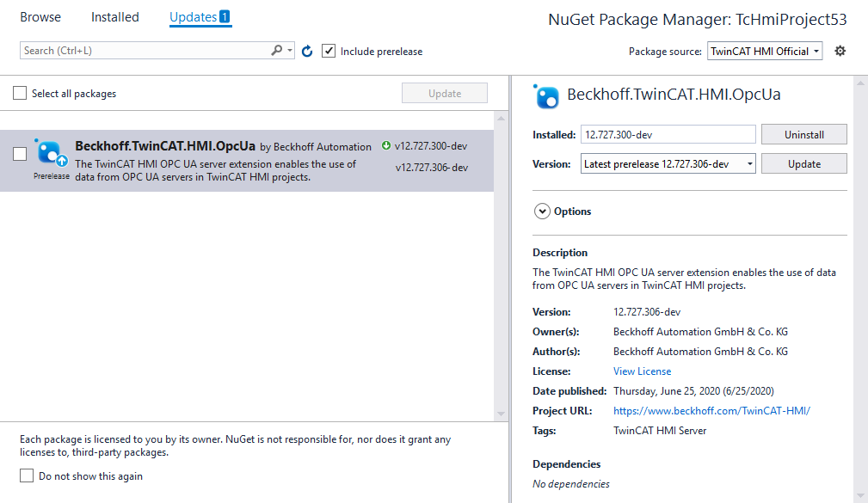Click the NuGet Package Manager title text

(698, 20)
